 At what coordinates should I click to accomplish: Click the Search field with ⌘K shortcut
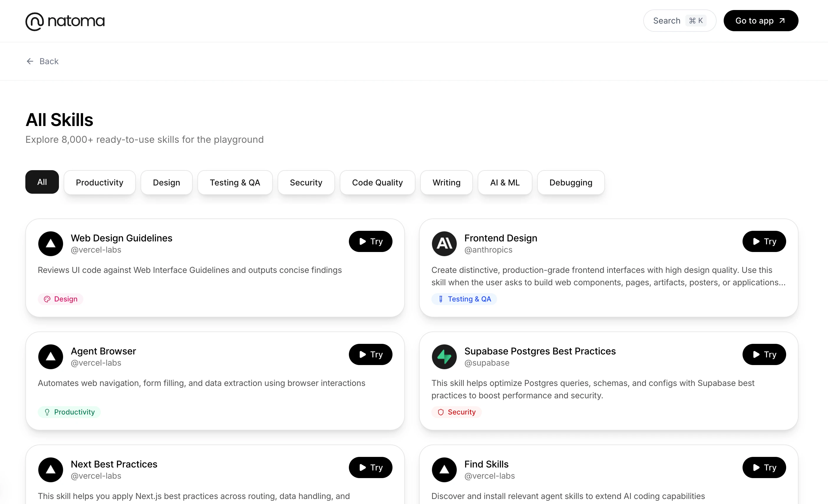679,21
